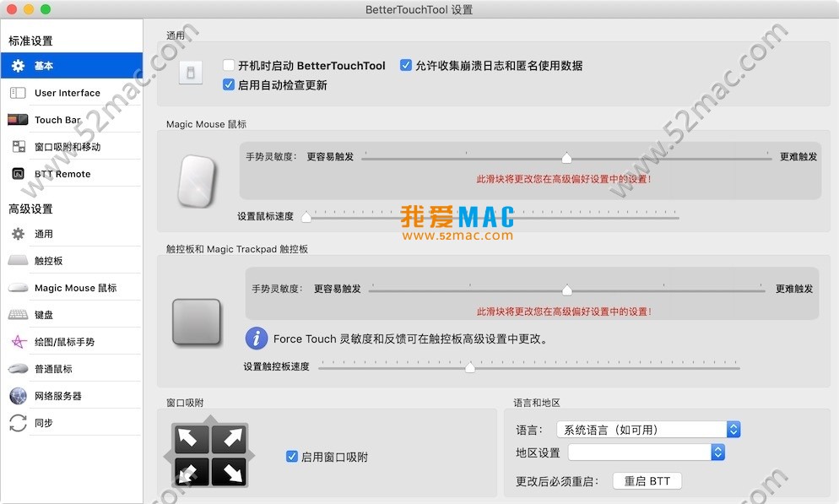Click the 重启 BTT button

647,481
